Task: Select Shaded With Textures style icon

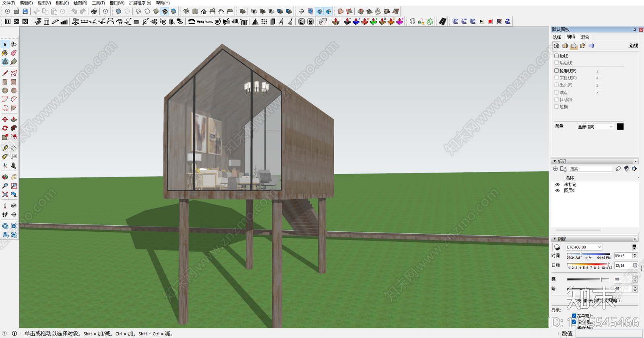Action: click(x=165, y=11)
